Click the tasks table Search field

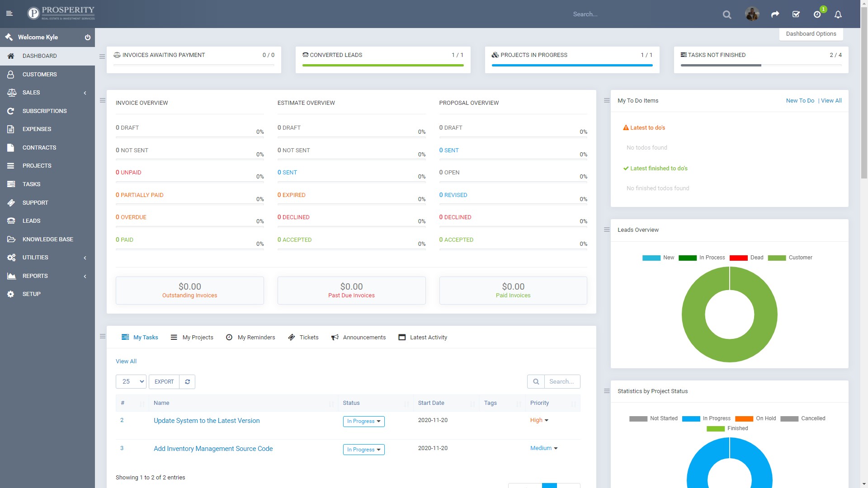[x=561, y=382]
